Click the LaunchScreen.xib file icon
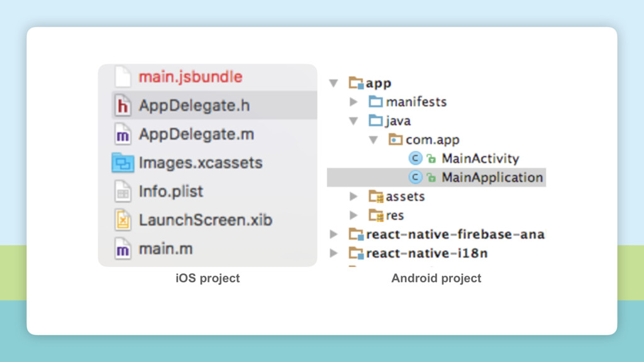 pyautogui.click(x=123, y=220)
